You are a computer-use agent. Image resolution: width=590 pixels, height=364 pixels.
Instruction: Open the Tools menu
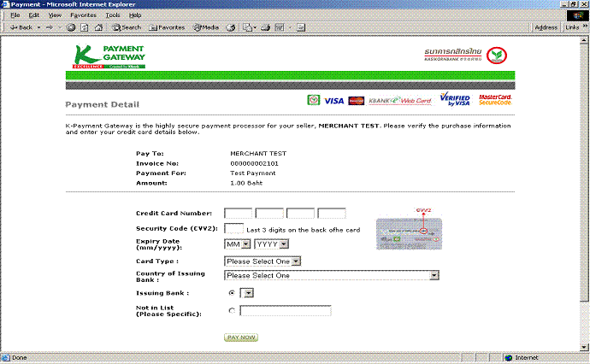click(x=113, y=15)
